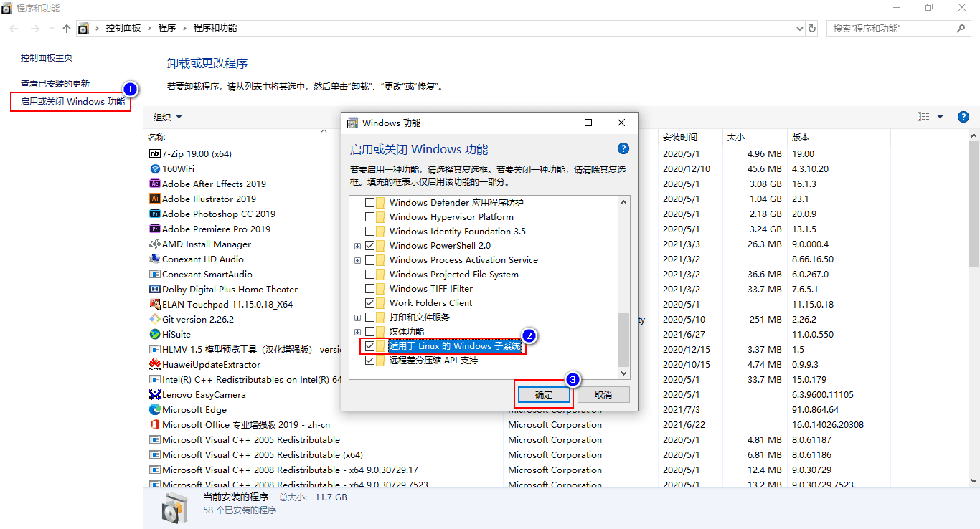The width and height of the screenshot is (980, 529).
Task: Click the back navigation arrow
Action: tap(15, 28)
